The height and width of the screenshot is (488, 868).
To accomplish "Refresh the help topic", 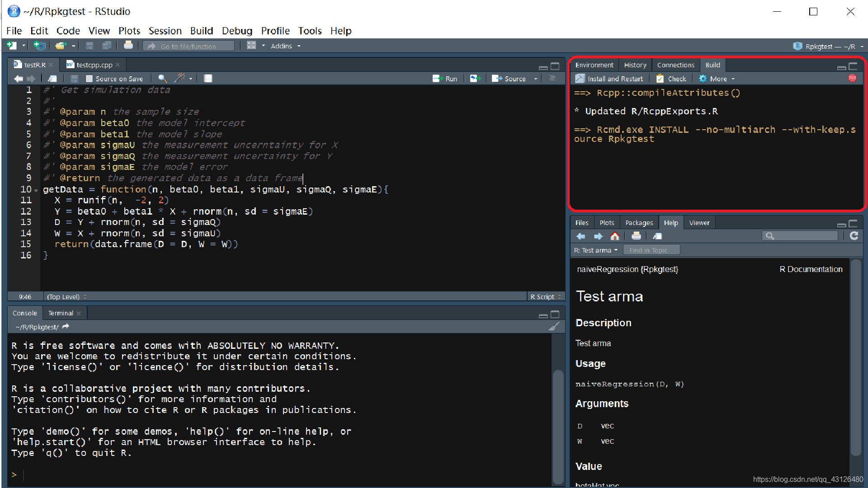I will coord(854,236).
